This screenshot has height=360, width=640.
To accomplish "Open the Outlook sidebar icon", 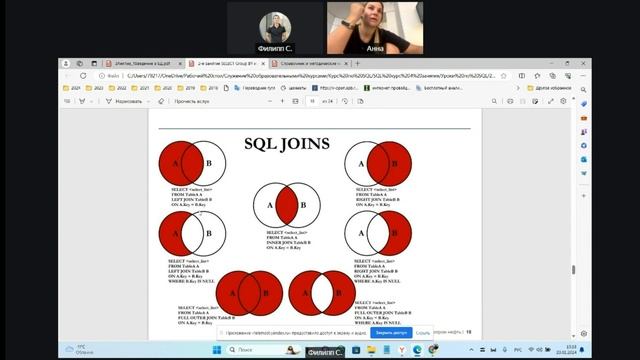I will [584, 160].
